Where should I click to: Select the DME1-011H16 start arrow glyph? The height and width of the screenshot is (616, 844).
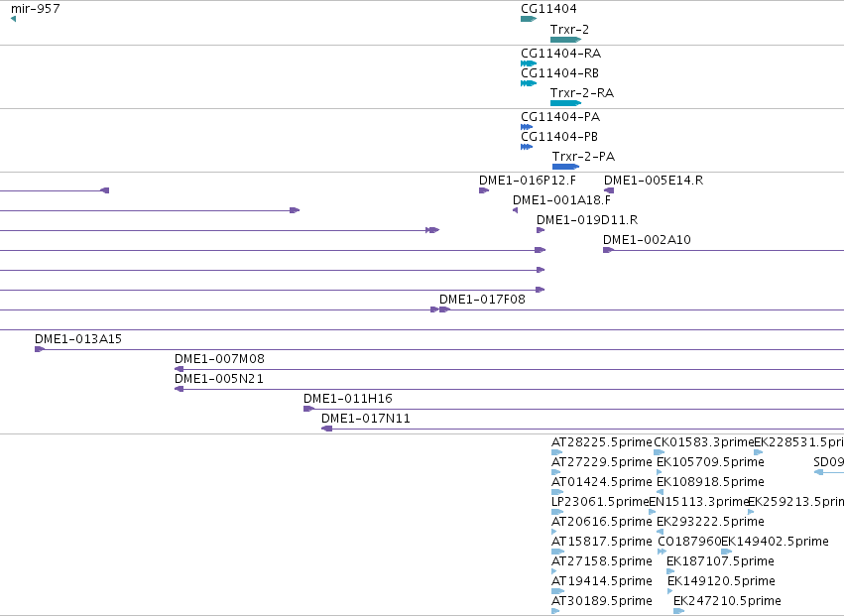309,410
